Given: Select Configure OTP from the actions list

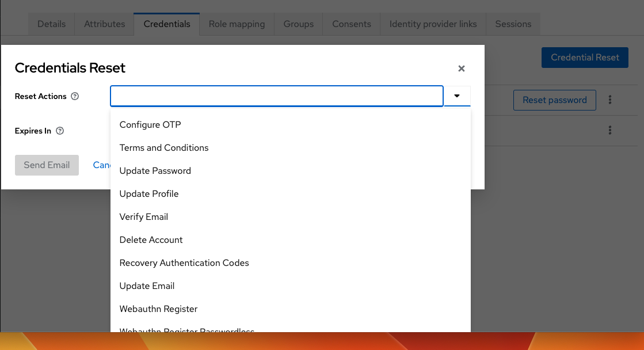Looking at the screenshot, I should click(x=150, y=124).
